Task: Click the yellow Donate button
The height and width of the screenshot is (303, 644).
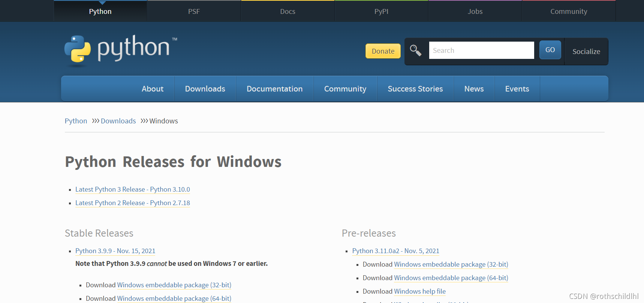Action: [x=383, y=51]
